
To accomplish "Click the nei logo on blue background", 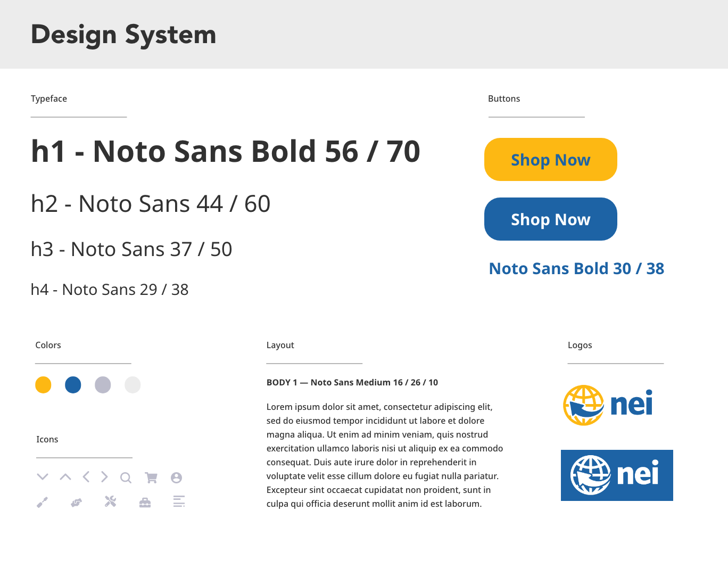I will pyautogui.click(x=617, y=475).
